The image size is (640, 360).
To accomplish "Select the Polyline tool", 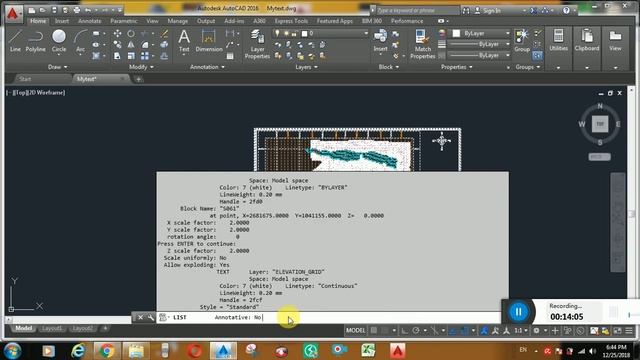I will pyautogui.click(x=36, y=41).
